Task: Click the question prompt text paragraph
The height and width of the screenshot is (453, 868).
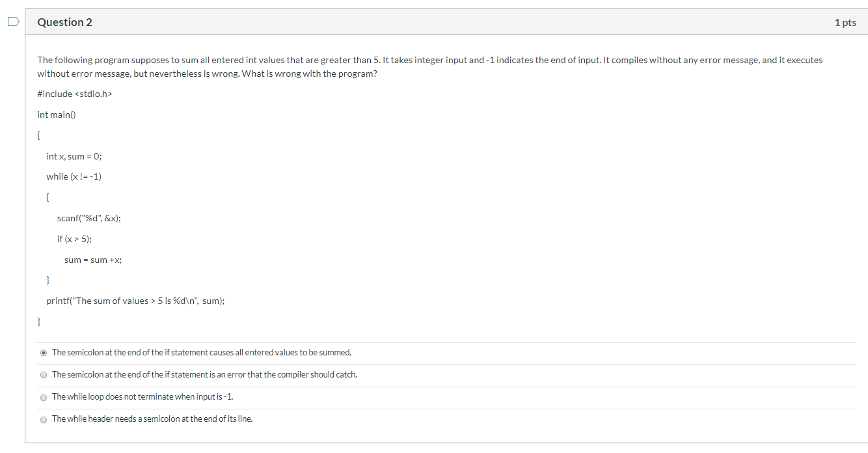Action: [429, 66]
